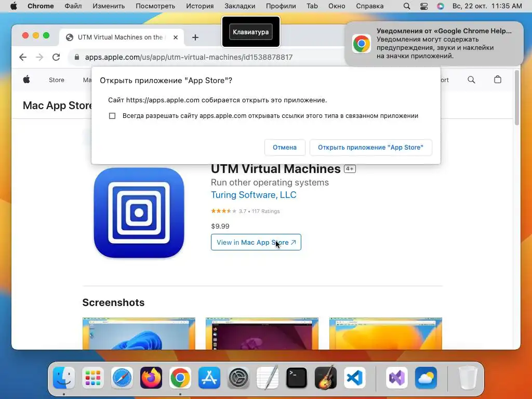Open Weather app from the Dock
The image size is (532, 399).
426,378
